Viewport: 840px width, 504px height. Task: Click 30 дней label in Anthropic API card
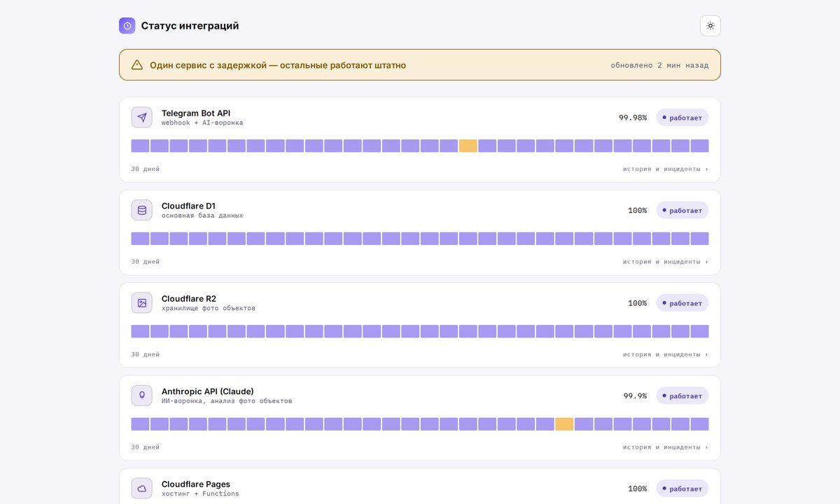[x=145, y=447]
